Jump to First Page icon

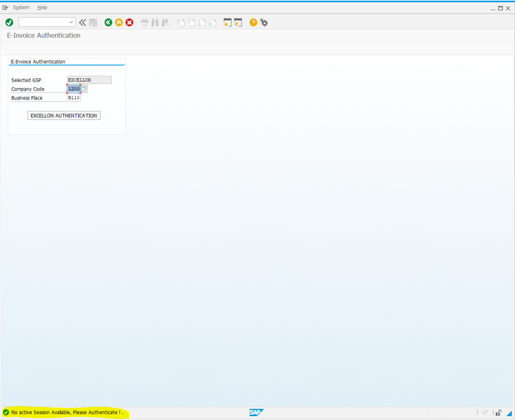tap(181, 22)
